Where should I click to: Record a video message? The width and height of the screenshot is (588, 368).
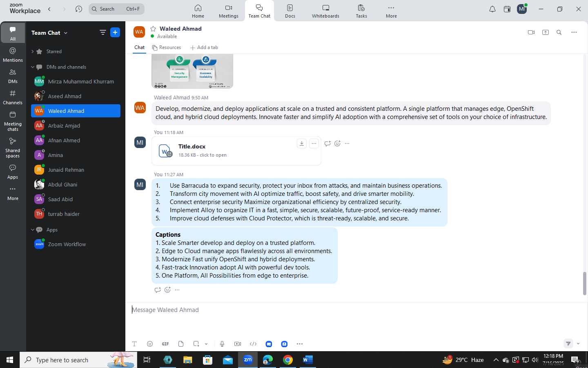(238, 344)
